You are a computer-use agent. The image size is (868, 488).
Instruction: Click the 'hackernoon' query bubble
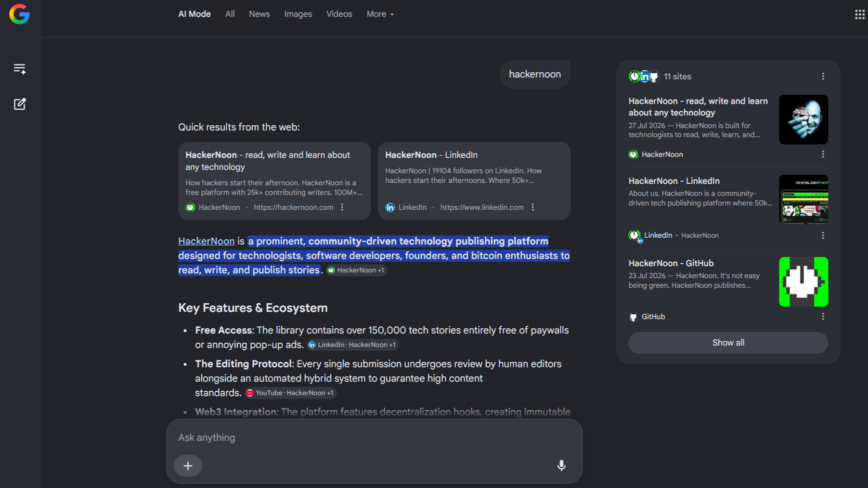(535, 74)
